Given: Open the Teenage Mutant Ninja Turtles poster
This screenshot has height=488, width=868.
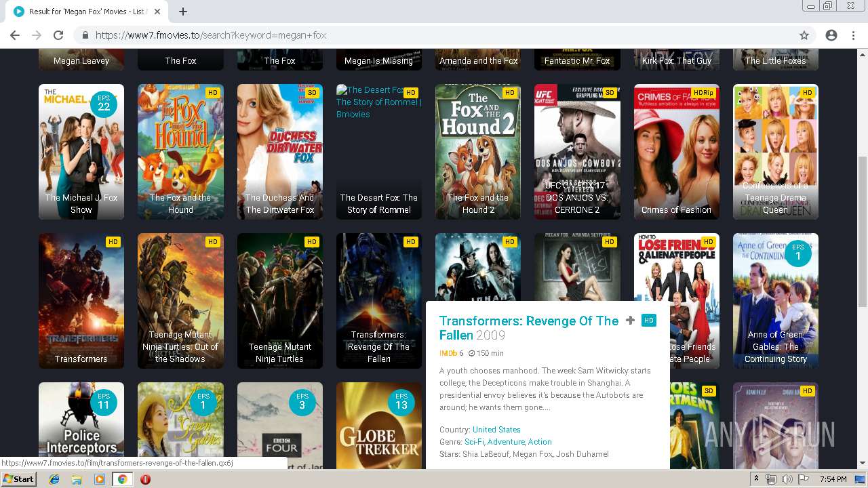Looking at the screenshot, I should (x=279, y=301).
